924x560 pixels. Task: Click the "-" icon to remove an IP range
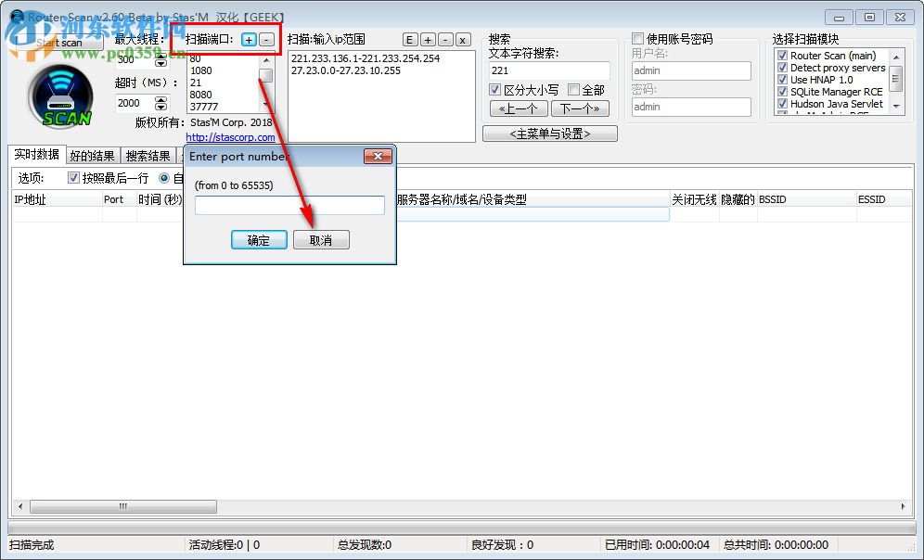pos(446,39)
